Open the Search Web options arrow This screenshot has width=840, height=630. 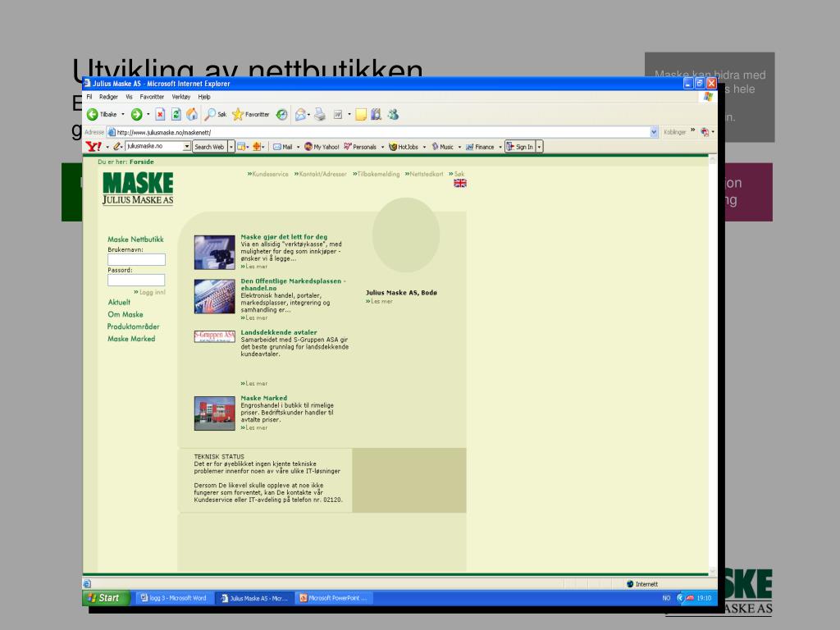tap(231, 147)
